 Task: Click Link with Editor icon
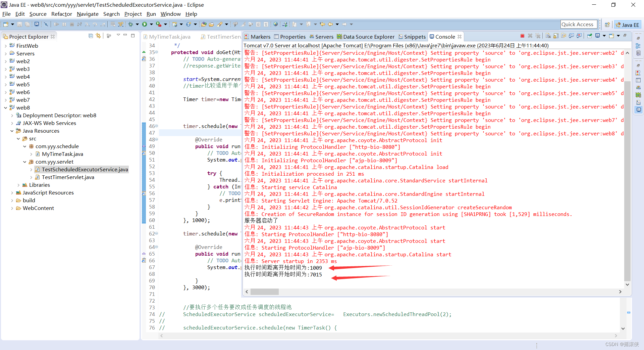point(98,36)
